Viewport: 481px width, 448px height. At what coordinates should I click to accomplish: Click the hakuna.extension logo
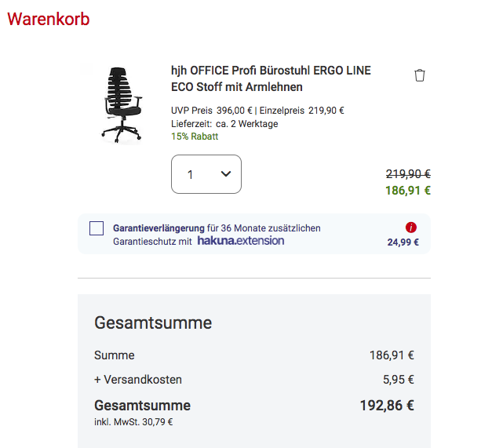click(x=241, y=241)
